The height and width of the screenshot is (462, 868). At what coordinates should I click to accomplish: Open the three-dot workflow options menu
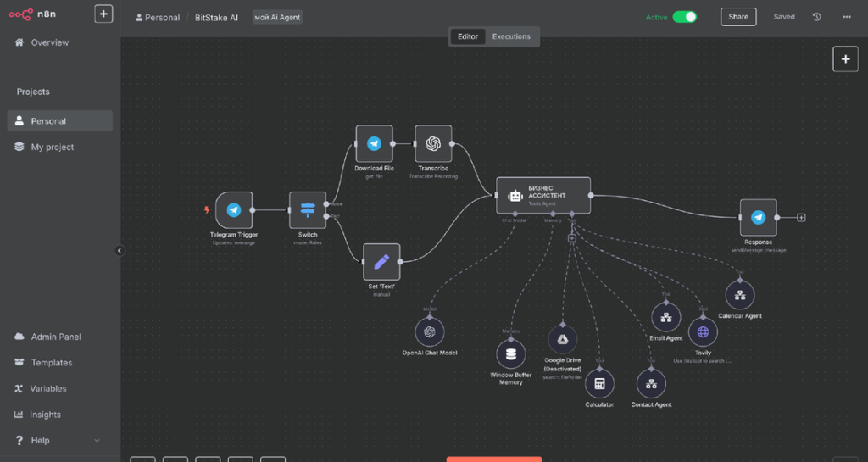pyautogui.click(x=846, y=17)
